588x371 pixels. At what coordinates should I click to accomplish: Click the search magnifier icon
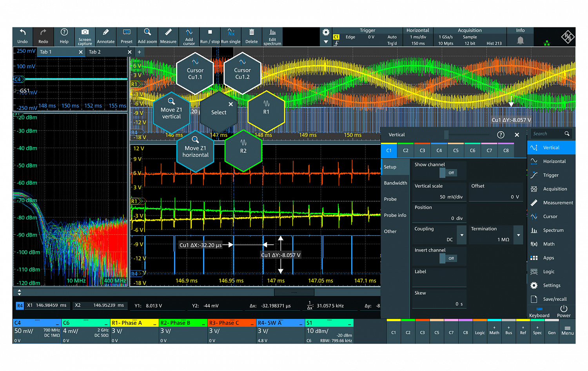567,134
